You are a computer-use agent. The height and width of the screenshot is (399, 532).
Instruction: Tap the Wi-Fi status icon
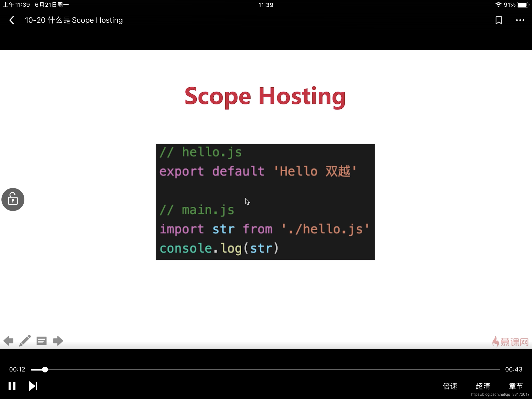(498, 5)
